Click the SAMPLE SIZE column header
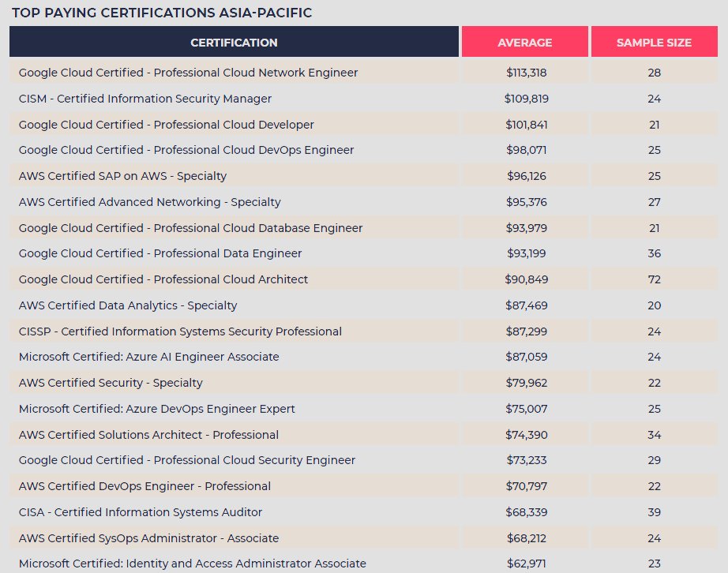 click(x=655, y=42)
